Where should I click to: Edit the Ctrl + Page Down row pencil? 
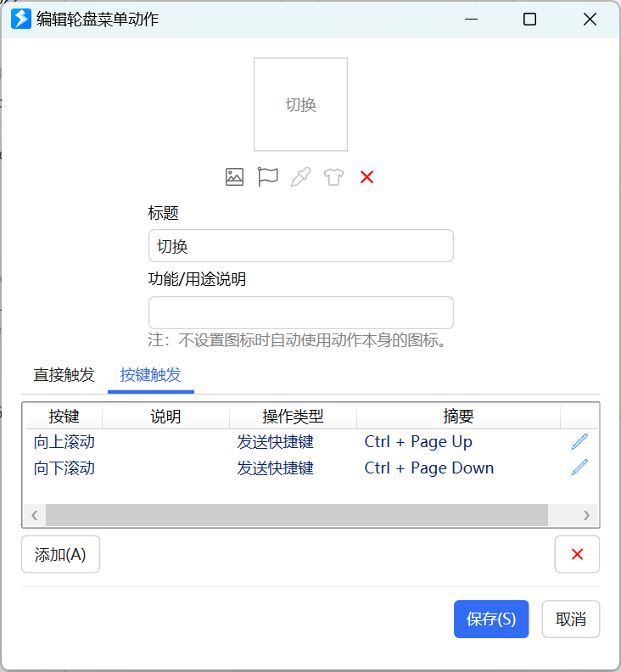click(x=579, y=468)
